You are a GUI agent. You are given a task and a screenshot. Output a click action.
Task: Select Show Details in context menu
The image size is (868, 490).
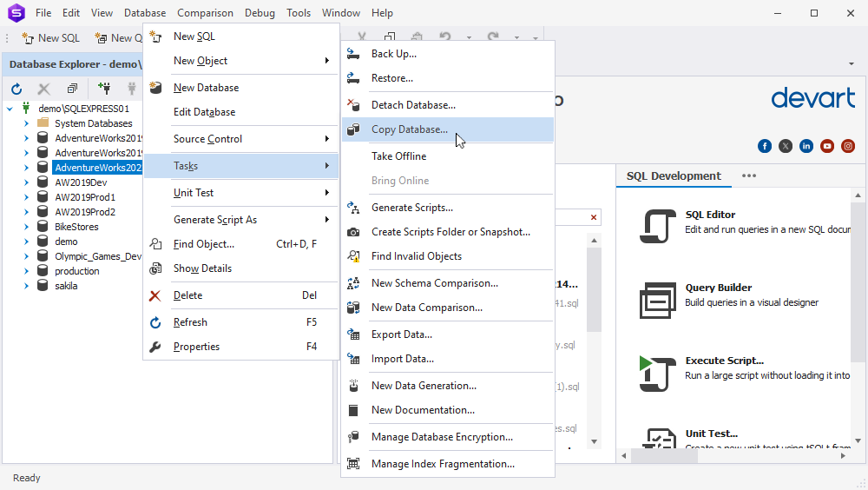[240, 268]
